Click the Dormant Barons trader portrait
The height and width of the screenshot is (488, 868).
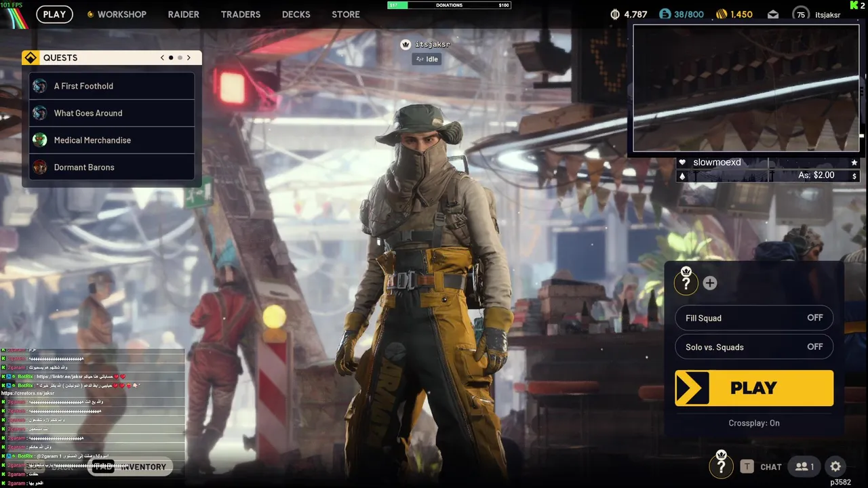tap(40, 167)
